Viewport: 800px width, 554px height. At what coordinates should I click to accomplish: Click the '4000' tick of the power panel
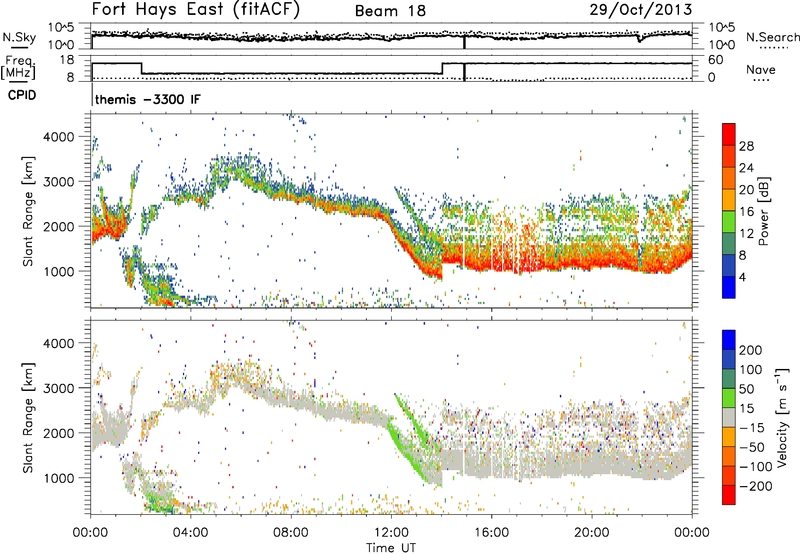click(x=58, y=137)
